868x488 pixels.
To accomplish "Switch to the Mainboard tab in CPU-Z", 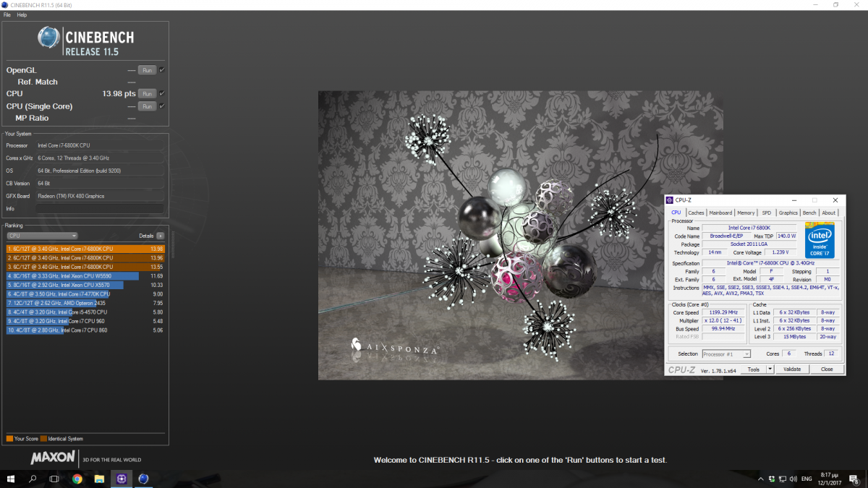I will [x=720, y=213].
